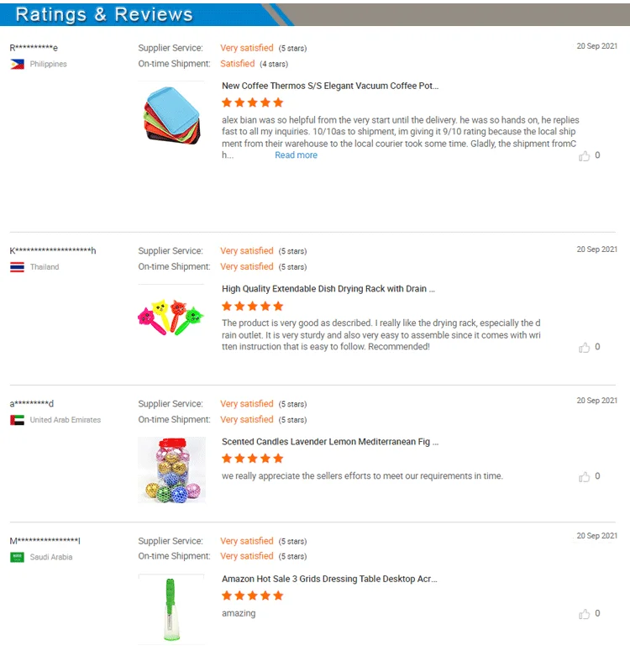Viewport: 630px width, 672px height.
Task: Click the Thailand flag icon
Action: (17, 267)
